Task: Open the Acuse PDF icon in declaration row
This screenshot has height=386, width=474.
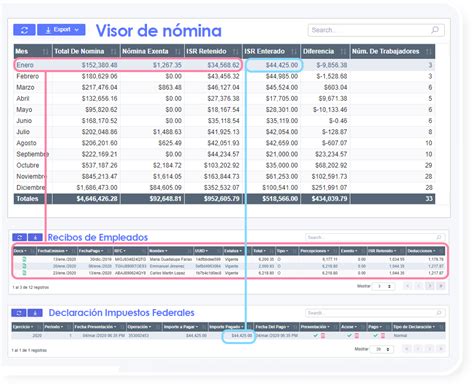Action: pyautogui.click(x=356, y=336)
